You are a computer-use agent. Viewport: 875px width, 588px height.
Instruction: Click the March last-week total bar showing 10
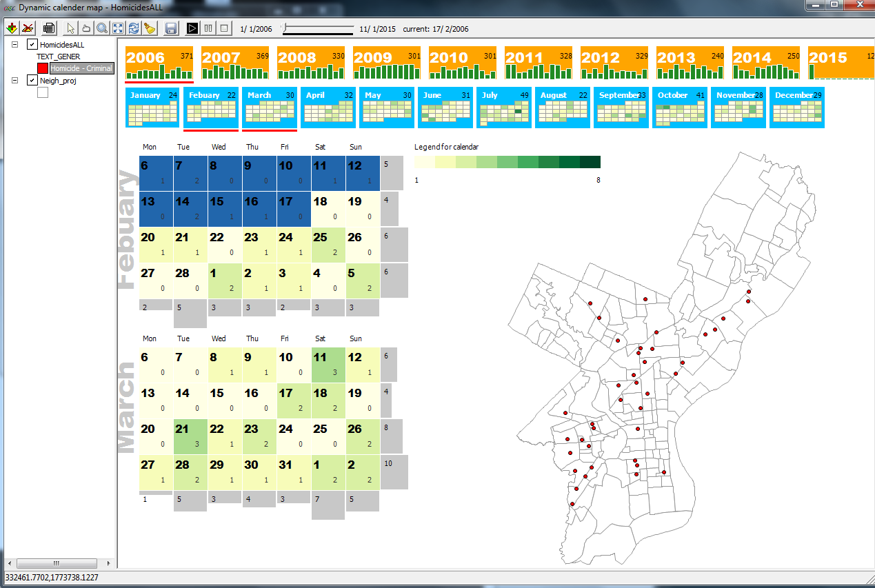pyautogui.click(x=394, y=472)
